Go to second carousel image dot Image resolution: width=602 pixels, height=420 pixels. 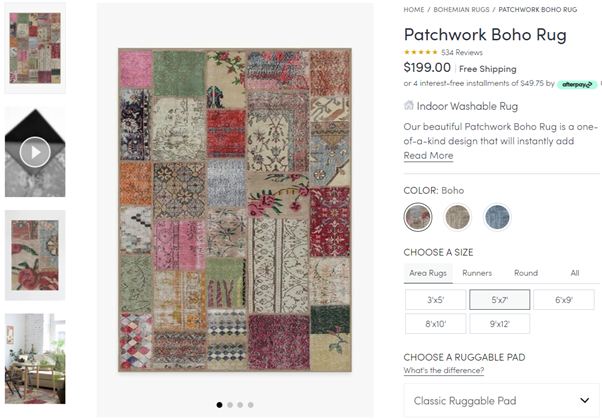pyautogui.click(x=229, y=405)
